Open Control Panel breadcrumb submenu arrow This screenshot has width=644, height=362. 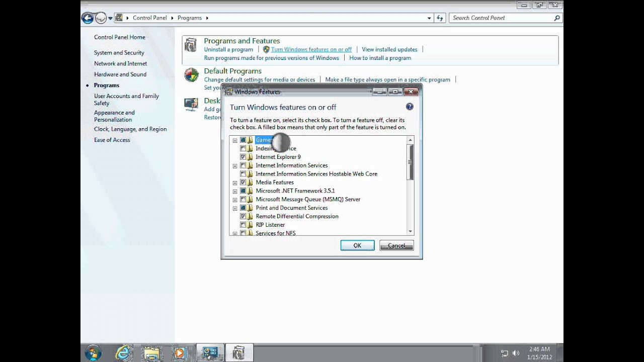click(x=172, y=18)
